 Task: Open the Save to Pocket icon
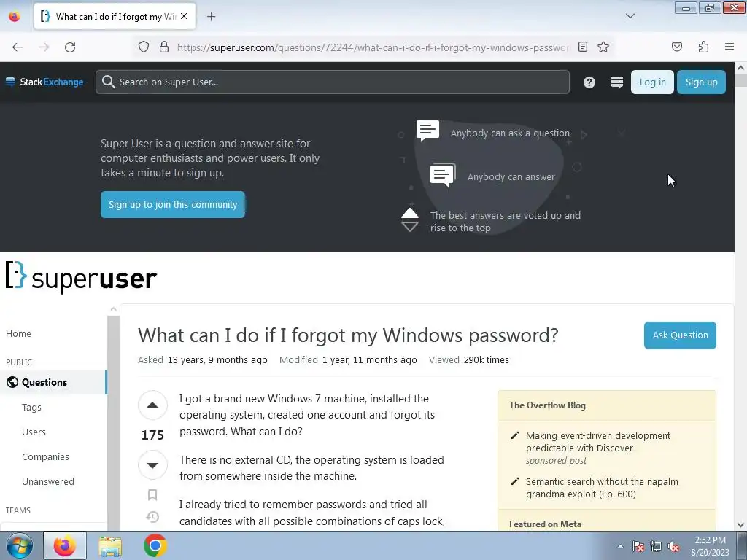coord(676,47)
